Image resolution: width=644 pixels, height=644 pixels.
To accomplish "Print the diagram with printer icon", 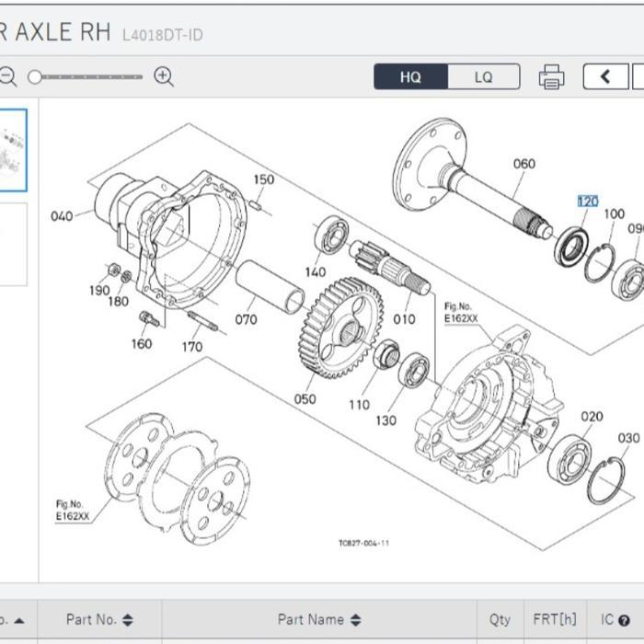I will coord(551,76).
